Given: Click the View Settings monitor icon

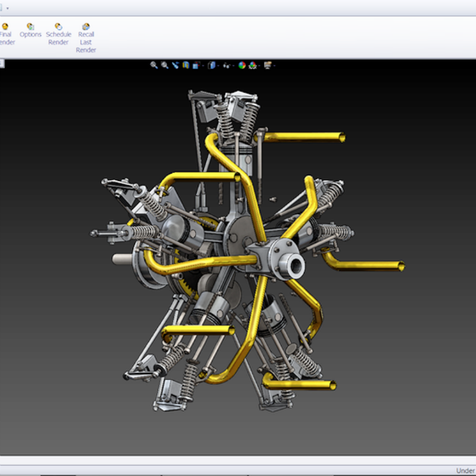Looking at the screenshot, I should click(267, 65).
